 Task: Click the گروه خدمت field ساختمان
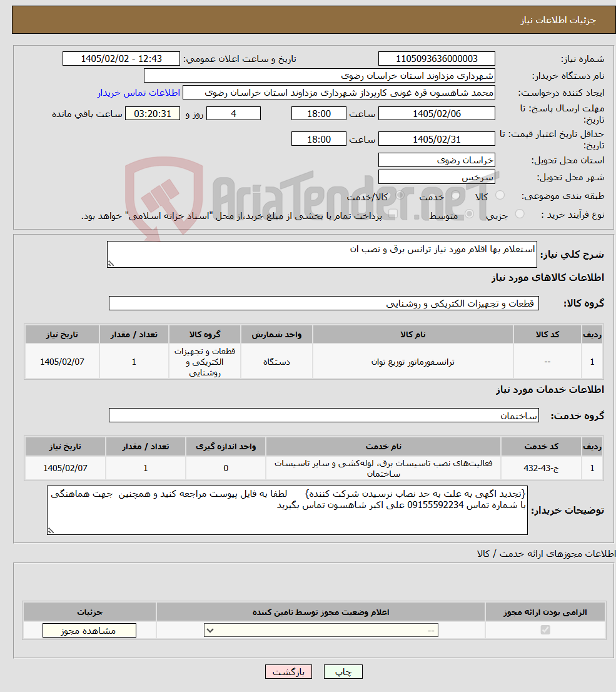(x=323, y=415)
